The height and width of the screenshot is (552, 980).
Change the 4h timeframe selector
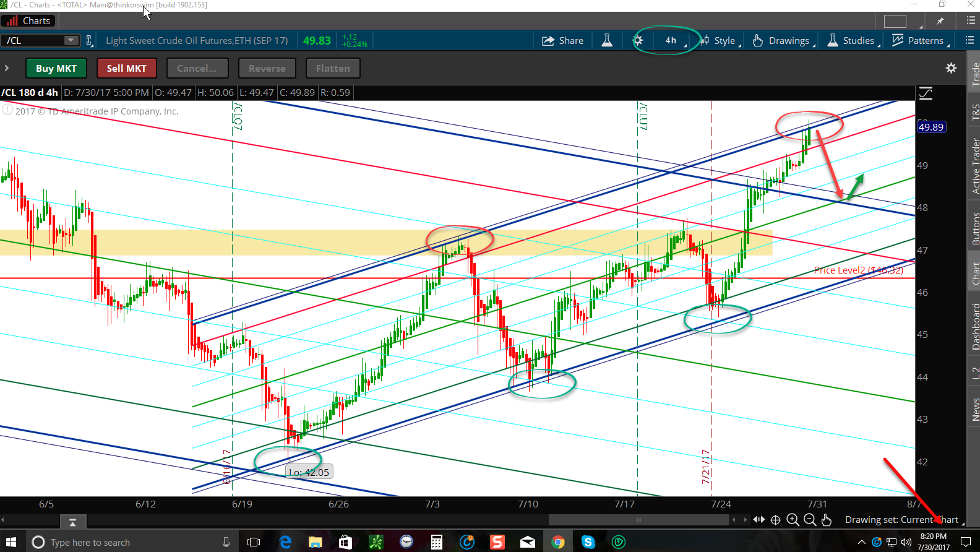pyautogui.click(x=673, y=41)
